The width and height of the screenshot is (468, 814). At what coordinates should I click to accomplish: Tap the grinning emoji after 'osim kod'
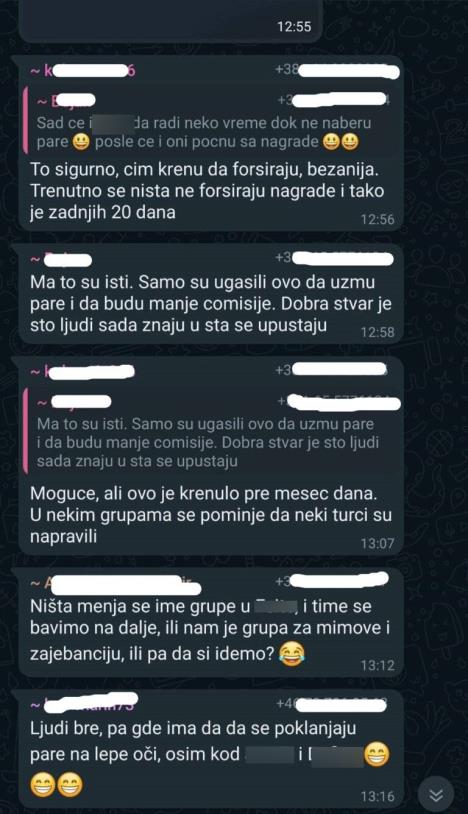[377, 754]
